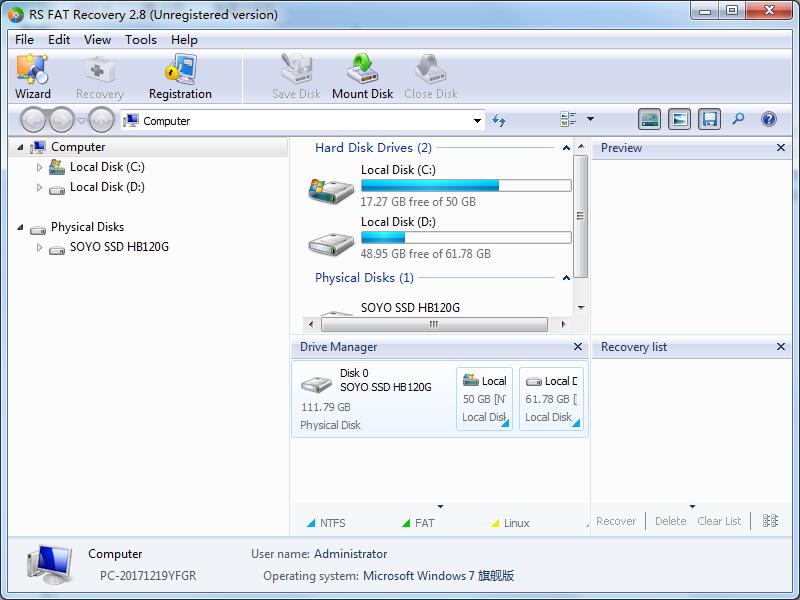Click the Local Disk (C:) usage bar
The image size is (800, 600).
(x=466, y=185)
